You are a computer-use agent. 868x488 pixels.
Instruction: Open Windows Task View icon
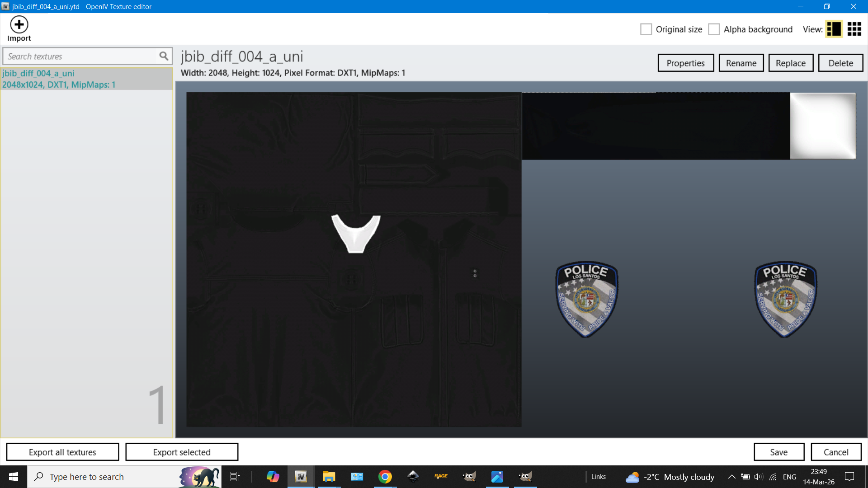point(235,477)
